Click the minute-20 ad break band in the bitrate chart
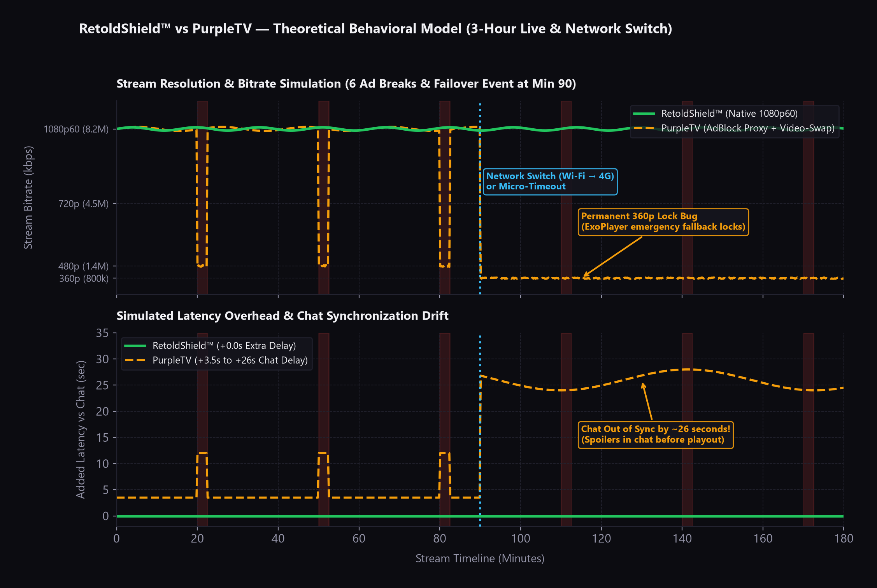 [202, 198]
